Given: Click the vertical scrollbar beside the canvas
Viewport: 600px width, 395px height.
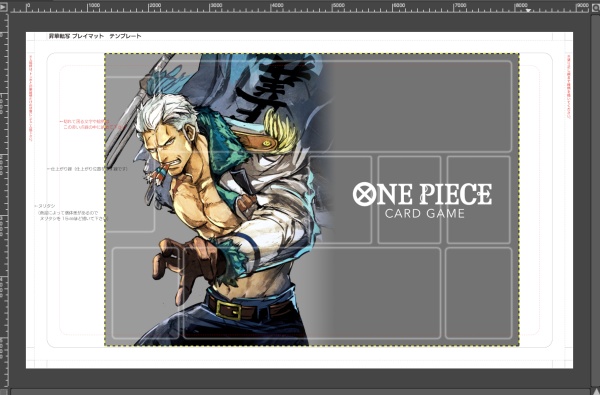Looking at the screenshot, I should pos(595,199).
